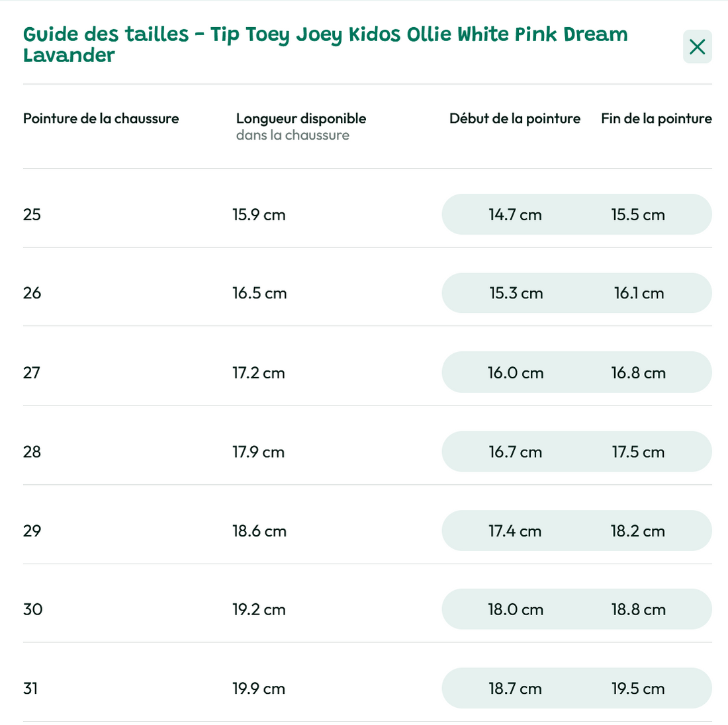Click the 19.5 cm size end value
The image size is (728, 725).
pyautogui.click(x=638, y=689)
